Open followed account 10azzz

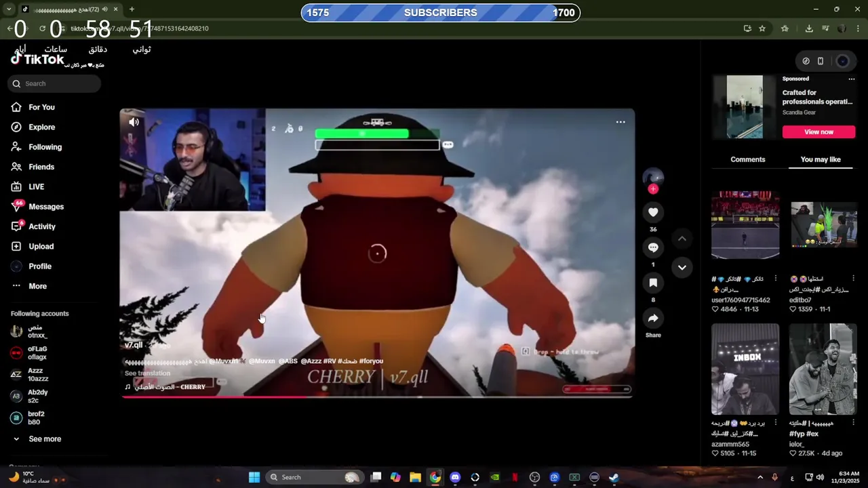pyautogui.click(x=37, y=375)
